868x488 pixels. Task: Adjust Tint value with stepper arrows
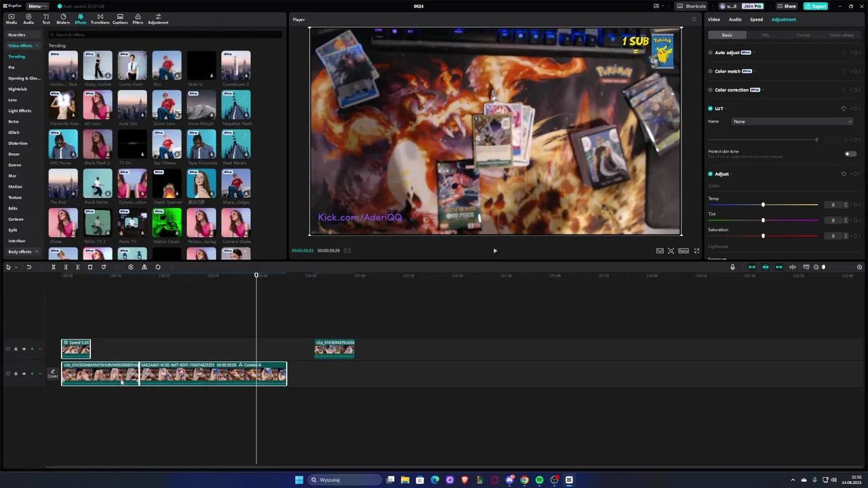click(845, 220)
